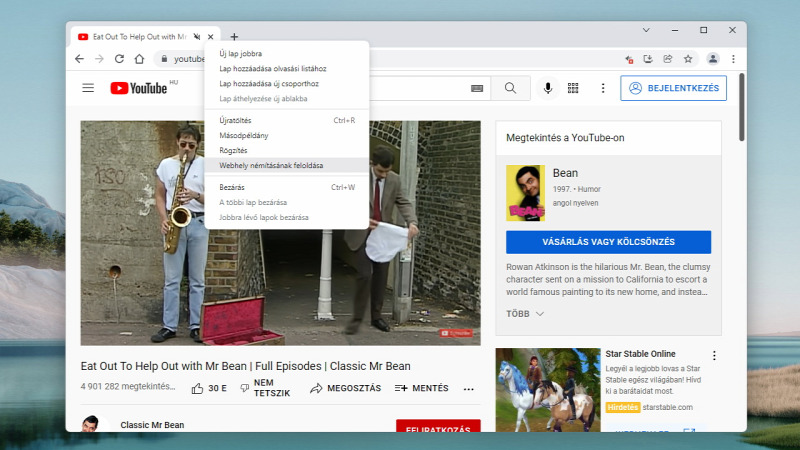Open the Classic Mr Bean channel name
Viewport: 800px width, 450px height.
152,425
